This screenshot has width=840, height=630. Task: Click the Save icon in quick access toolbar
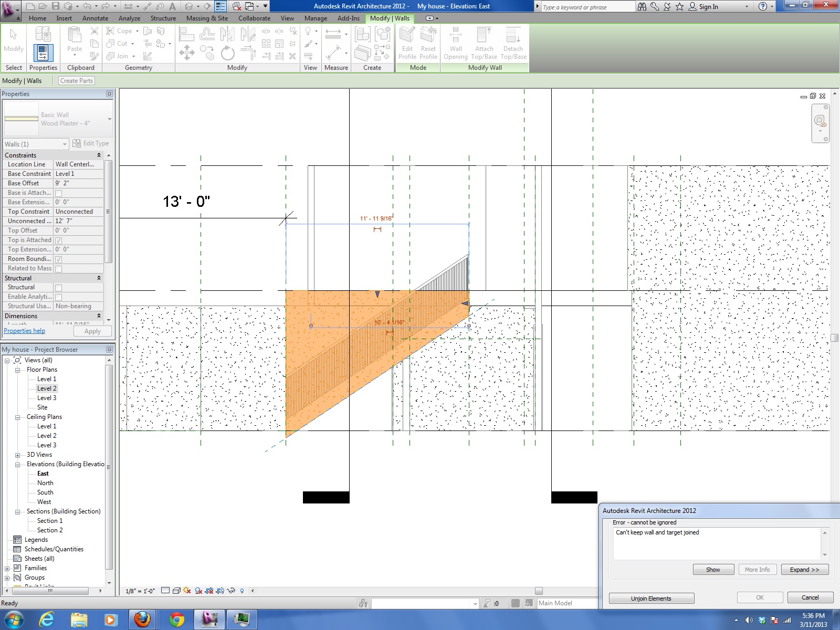(56, 6)
